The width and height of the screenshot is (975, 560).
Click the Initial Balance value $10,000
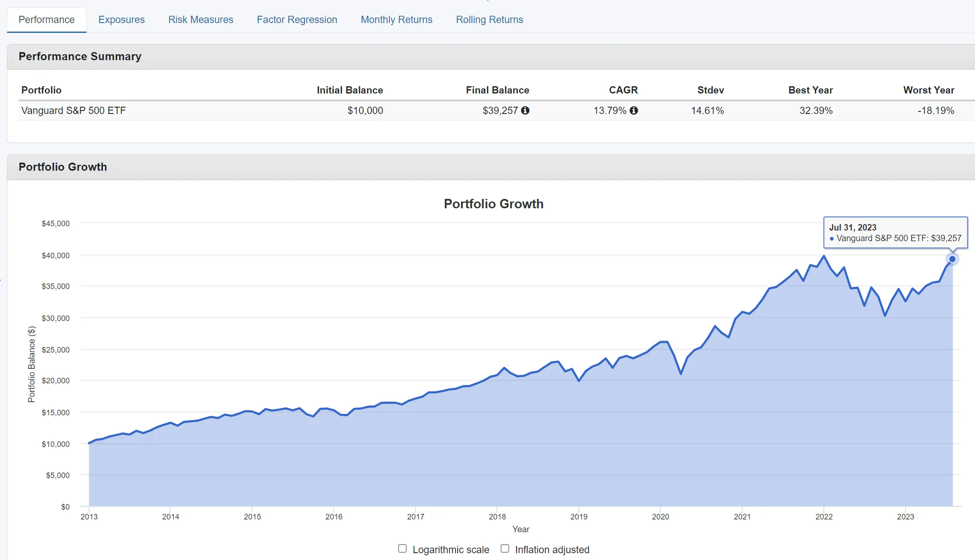point(365,111)
